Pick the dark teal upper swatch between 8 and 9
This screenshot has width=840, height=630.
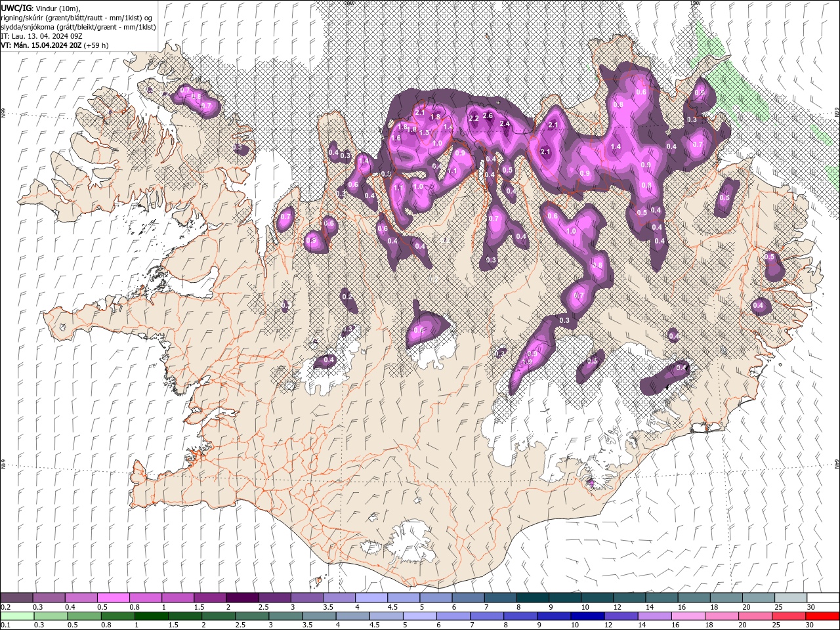coord(533,598)
